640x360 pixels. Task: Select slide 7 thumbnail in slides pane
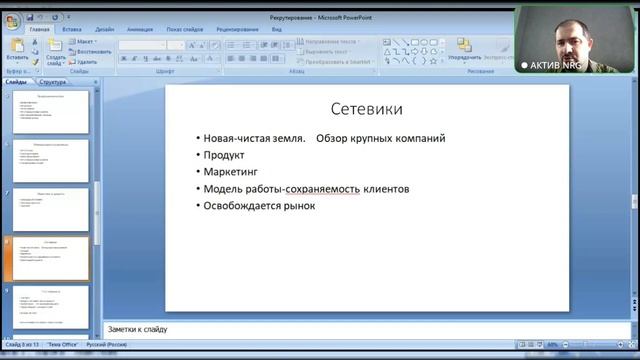pyautogui.click(x=51, y=210)
